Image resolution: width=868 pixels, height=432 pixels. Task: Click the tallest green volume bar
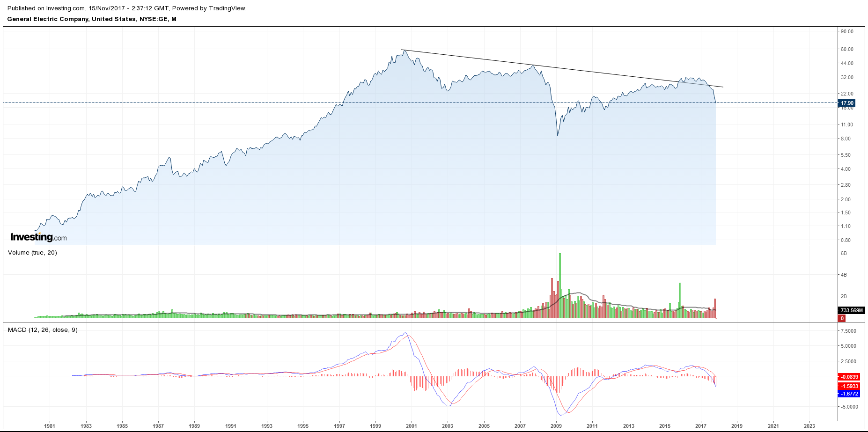point(560,286)
